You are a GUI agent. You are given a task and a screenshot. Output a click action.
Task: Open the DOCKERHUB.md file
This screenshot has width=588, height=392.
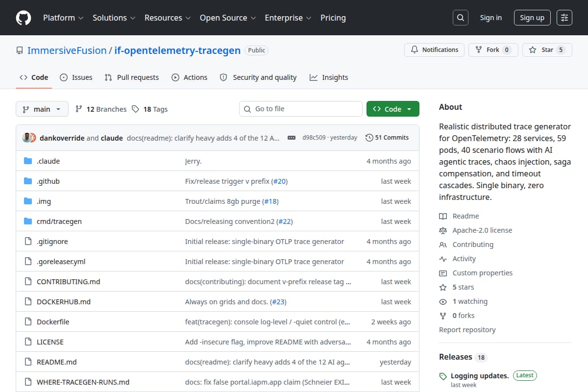pos(64,302)
